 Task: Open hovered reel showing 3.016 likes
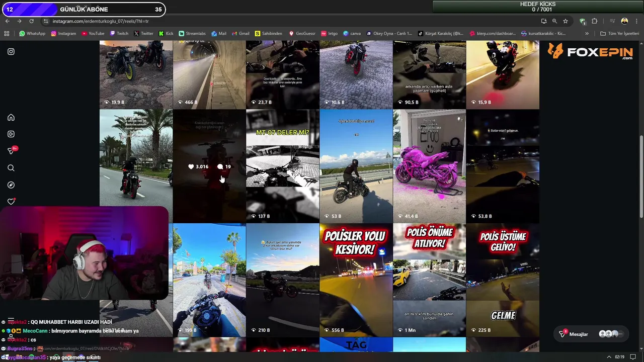click(209, 166)
